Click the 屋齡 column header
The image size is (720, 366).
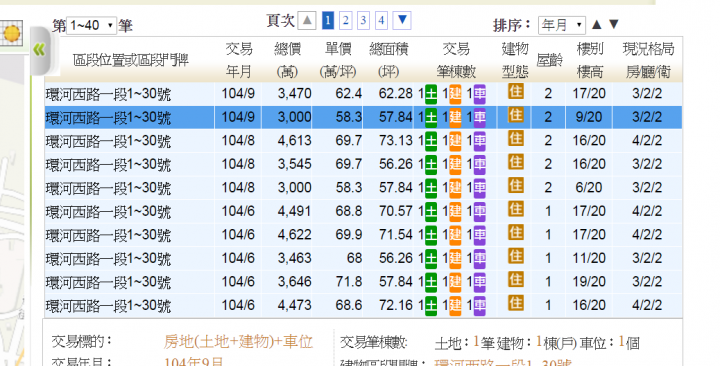pos(549,60)
